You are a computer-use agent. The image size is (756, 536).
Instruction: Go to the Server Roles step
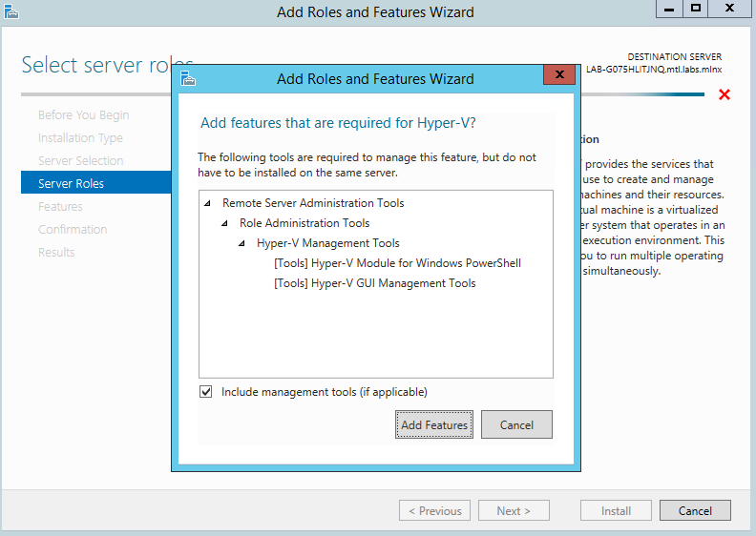click(x=72, y=183)
